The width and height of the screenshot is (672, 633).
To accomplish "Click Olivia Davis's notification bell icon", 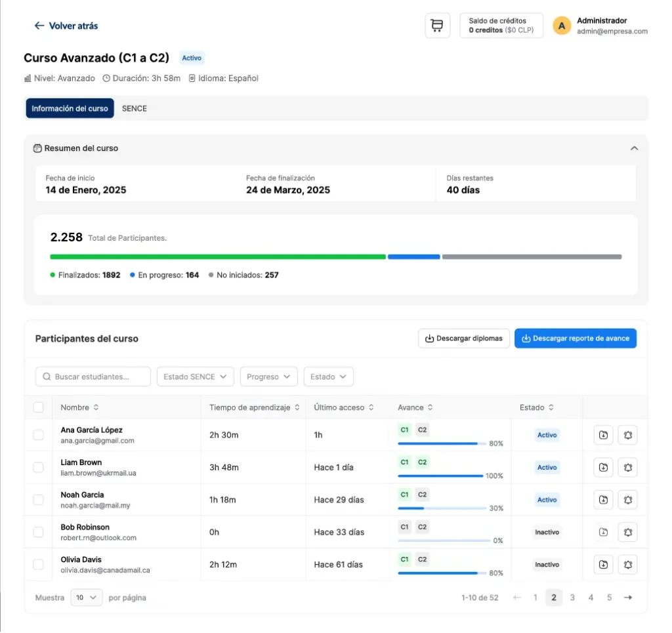I will pos(628,564).
